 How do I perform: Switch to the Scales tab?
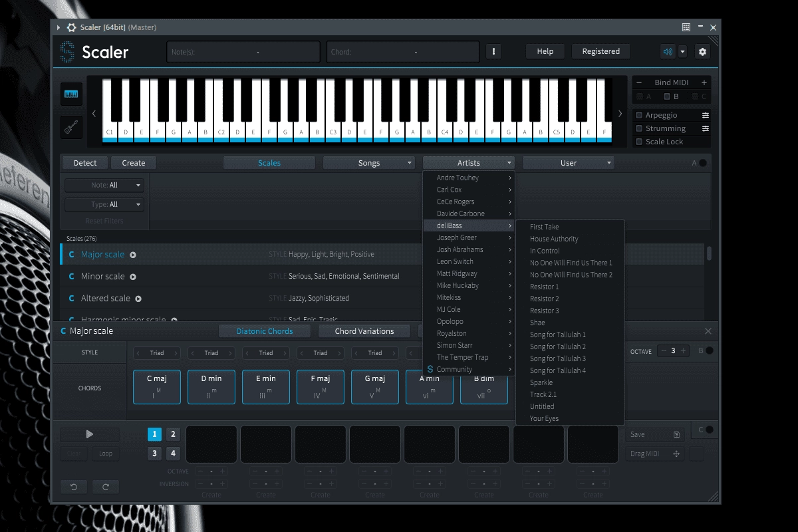(x=269, y=163)
